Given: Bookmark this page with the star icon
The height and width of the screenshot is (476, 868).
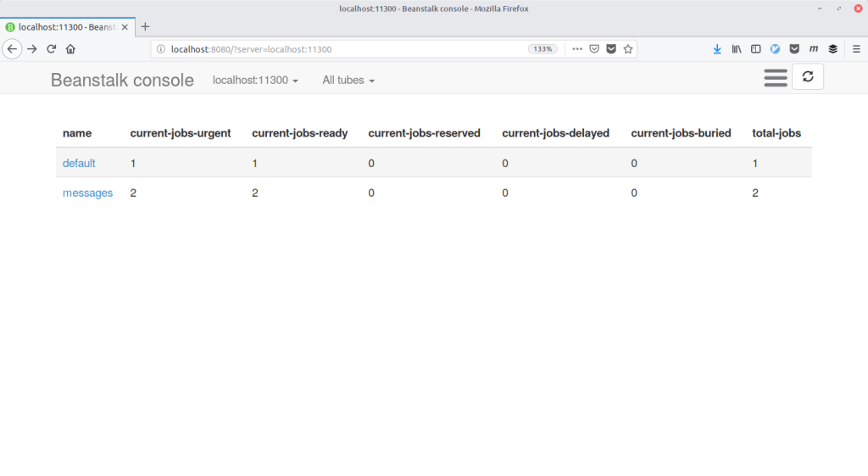Looking at the screenshot, I should (x=628, y=48).
